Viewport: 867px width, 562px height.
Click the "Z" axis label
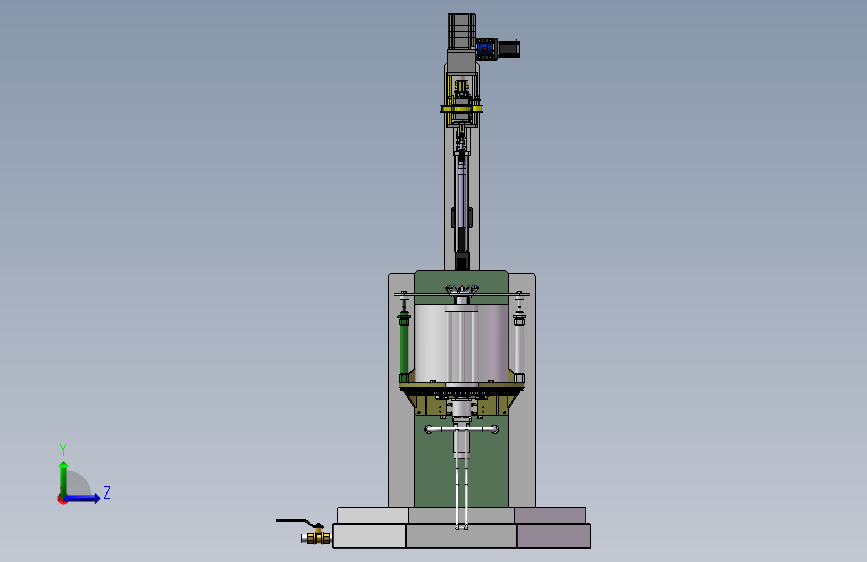coord(107,492)
